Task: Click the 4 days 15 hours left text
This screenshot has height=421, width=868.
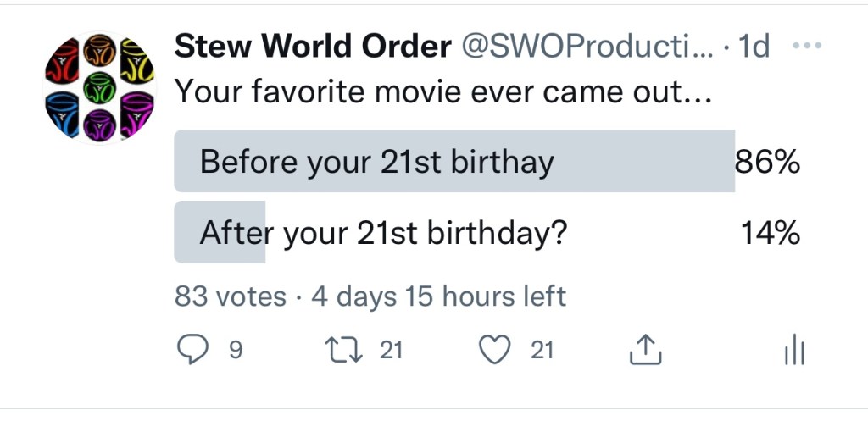Action: pyautogui.click(x=438, y=296)
